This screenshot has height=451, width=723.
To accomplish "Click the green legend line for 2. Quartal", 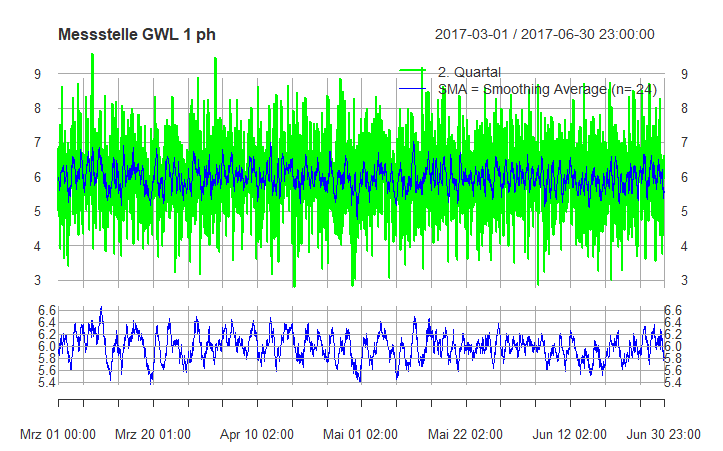I will [x=412, y=71].
